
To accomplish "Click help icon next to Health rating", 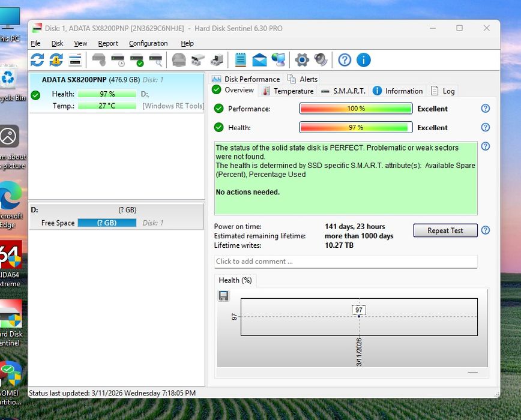I will [486, 127].
